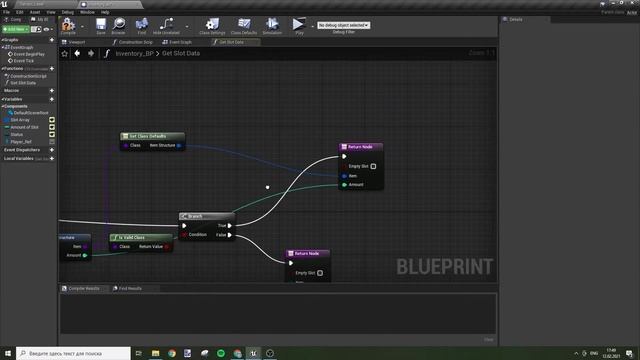Compile the blueprint with the Compile icon
The height and width of the screenshot is (360, 640).
pyautogui.click(x=68, y=25)
